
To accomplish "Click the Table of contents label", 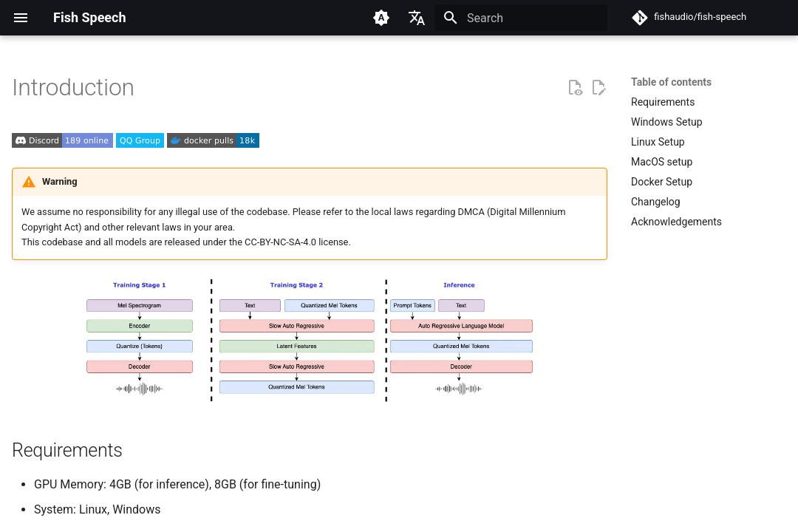I will pos(671,82).
